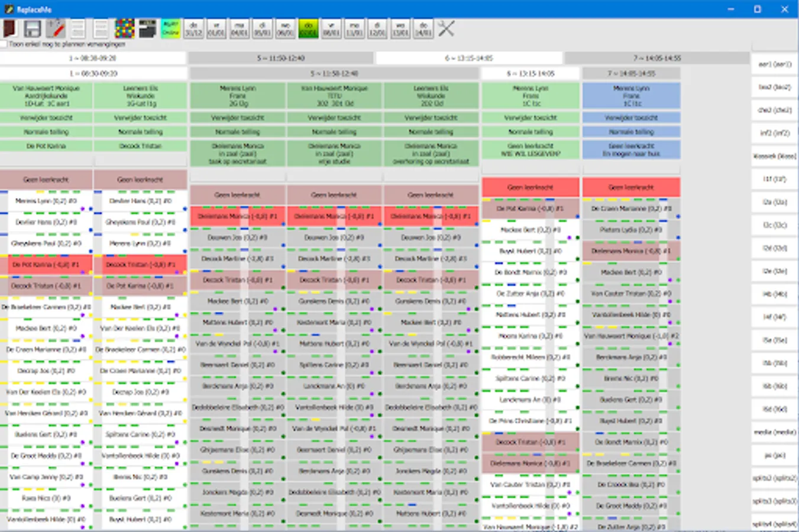Open Van Hauwaert Monique TITU lesson cell

[335, 96]
